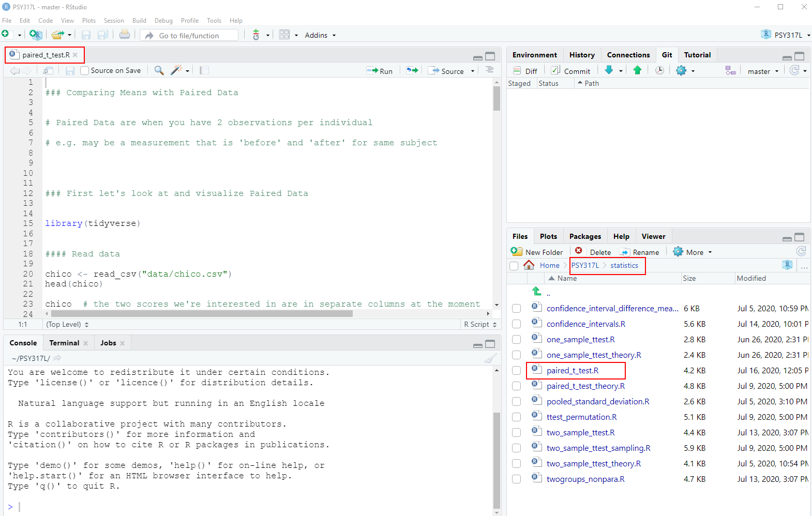Viewport: 812px width, 516px height.
Task: Open the ttest_permutation.R file link
Action: point(581,417)
